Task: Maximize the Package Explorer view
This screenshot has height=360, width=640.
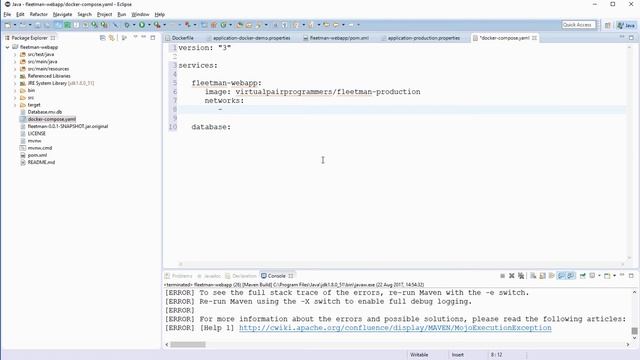Action: (153, 38)
